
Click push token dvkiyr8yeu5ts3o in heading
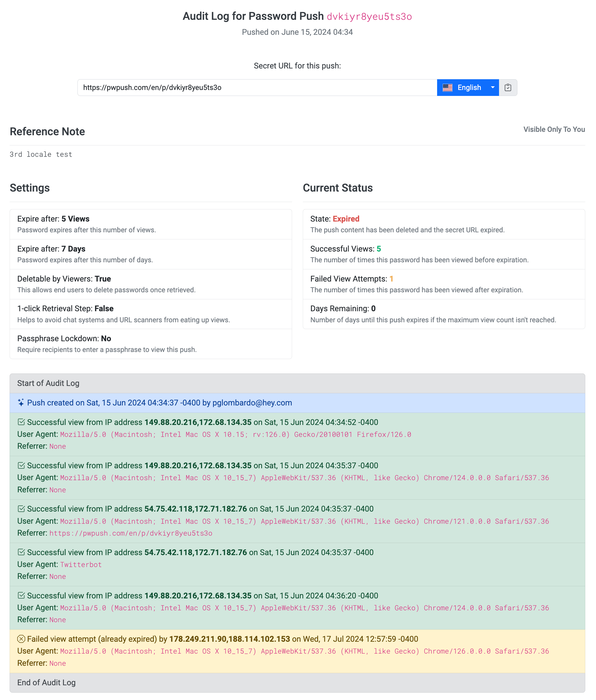[370, 17]
